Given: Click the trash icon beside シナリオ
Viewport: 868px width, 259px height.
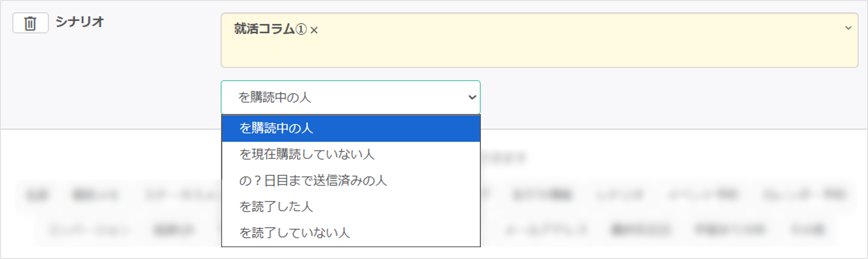Looking at the screenshot, I should click(30, 23).
